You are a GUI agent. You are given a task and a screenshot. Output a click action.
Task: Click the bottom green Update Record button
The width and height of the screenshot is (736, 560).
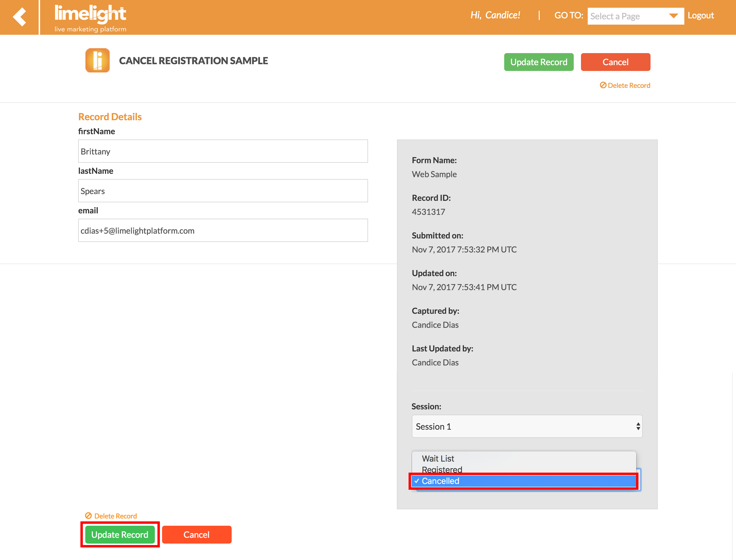pyautogui.click(x=120, y=535)
